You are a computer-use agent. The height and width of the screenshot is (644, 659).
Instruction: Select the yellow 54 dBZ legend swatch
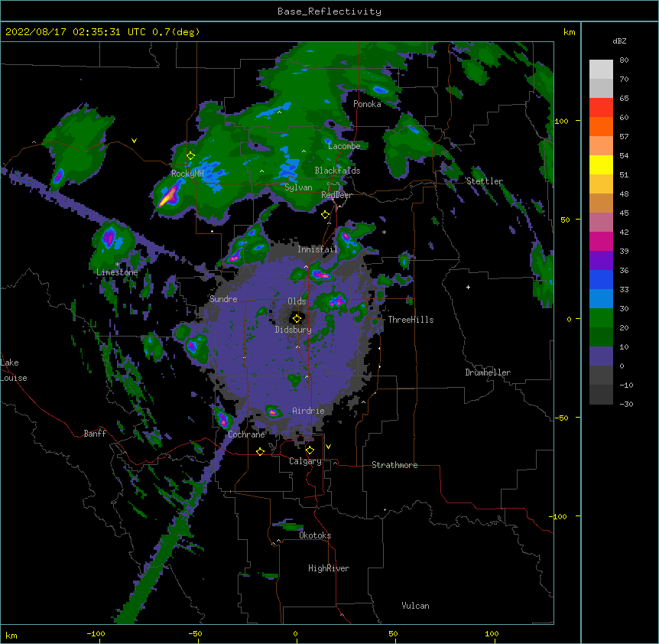click(x=601, y=164)
